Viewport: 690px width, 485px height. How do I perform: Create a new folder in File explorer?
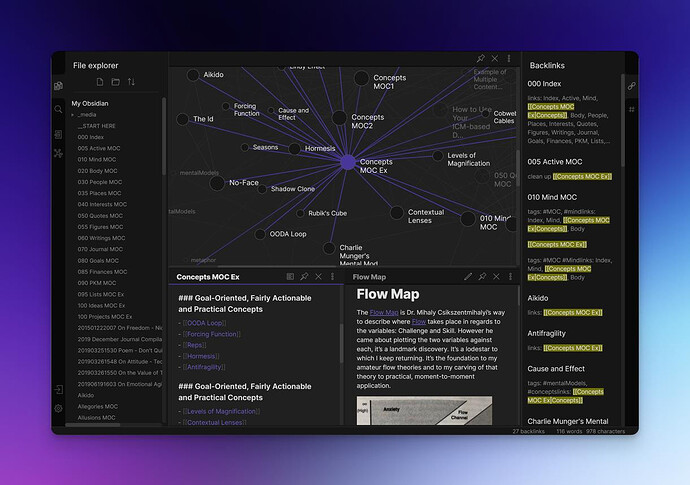tap(116, 82)
